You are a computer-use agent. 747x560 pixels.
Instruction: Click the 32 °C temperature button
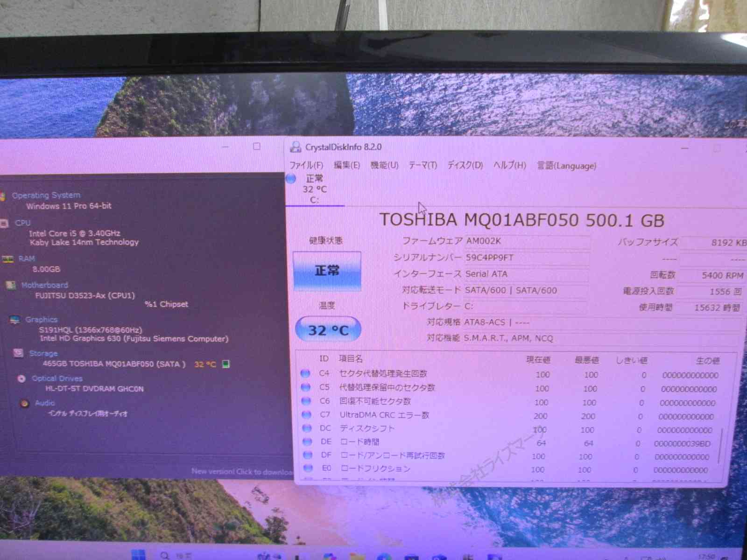tap(328, 330)
